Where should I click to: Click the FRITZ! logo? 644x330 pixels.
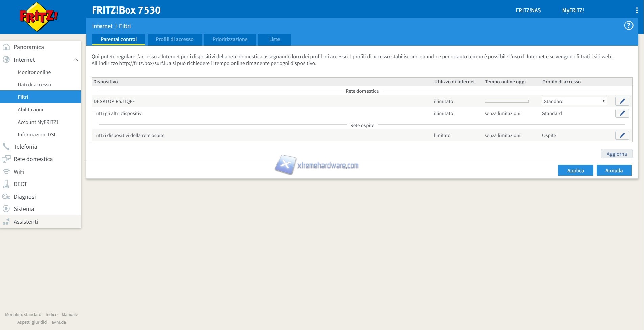tap(39, 17)
